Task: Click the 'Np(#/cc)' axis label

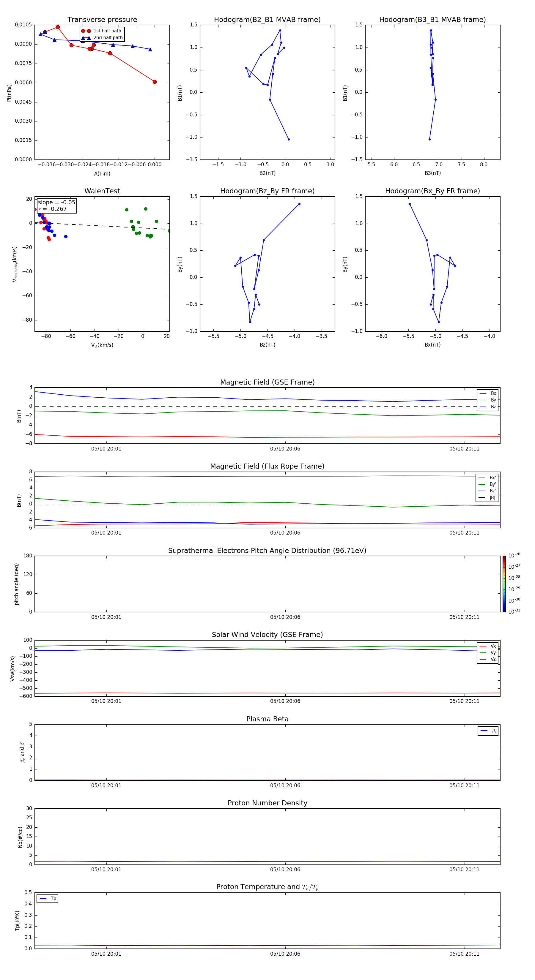Action: [x=20, y=837]
